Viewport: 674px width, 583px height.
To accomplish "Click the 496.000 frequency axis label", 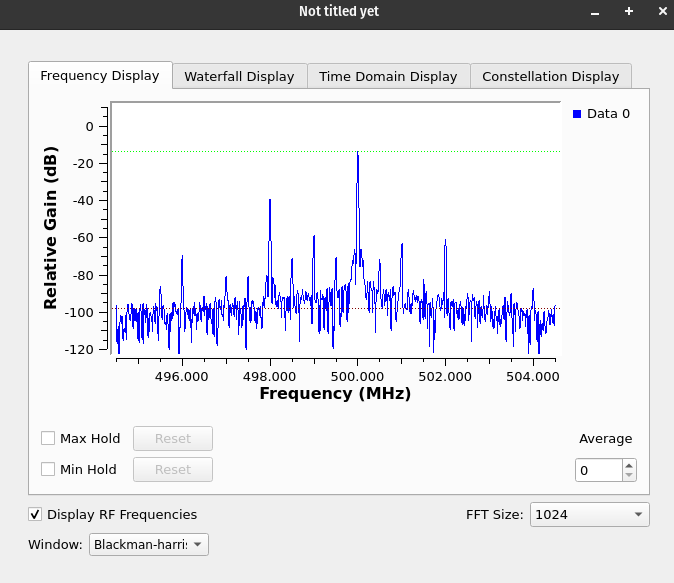I will [x=181, y=377].
